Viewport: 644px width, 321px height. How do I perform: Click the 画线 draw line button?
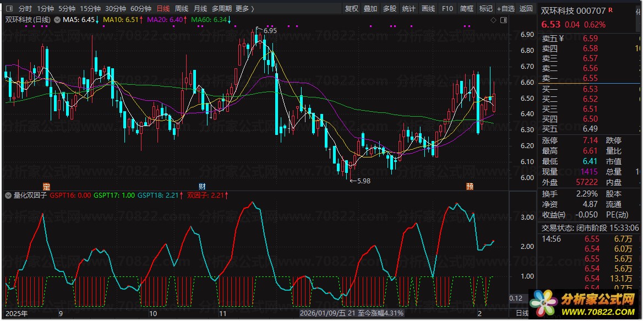[428, 9]
